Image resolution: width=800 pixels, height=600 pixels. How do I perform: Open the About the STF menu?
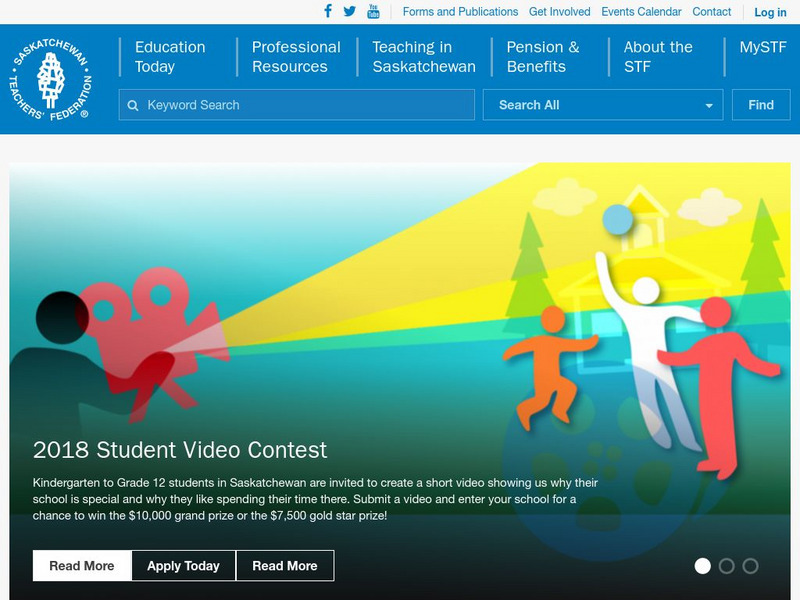[658, 57]
